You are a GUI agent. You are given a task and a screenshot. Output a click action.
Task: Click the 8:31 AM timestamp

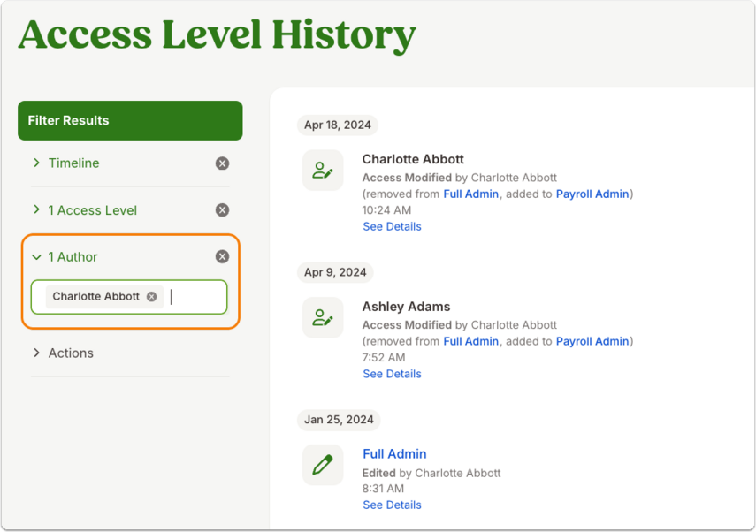(x=383, y=489)
